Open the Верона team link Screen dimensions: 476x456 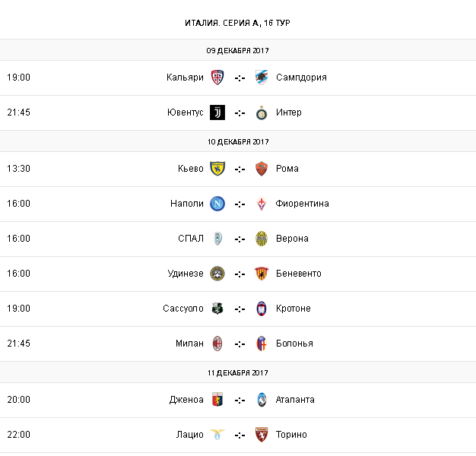point(293,239)
